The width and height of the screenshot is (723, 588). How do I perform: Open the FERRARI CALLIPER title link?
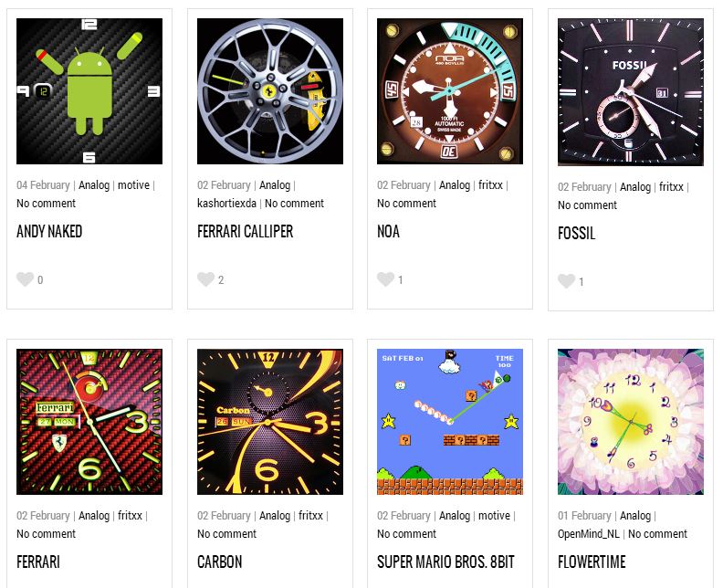click(246, 232)
